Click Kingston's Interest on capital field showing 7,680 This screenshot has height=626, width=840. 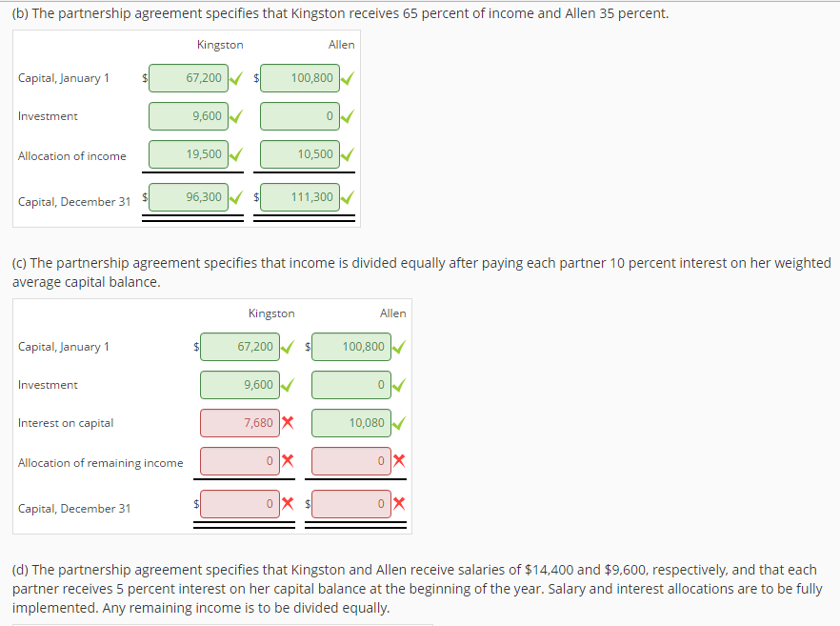[x=240, y=422]
